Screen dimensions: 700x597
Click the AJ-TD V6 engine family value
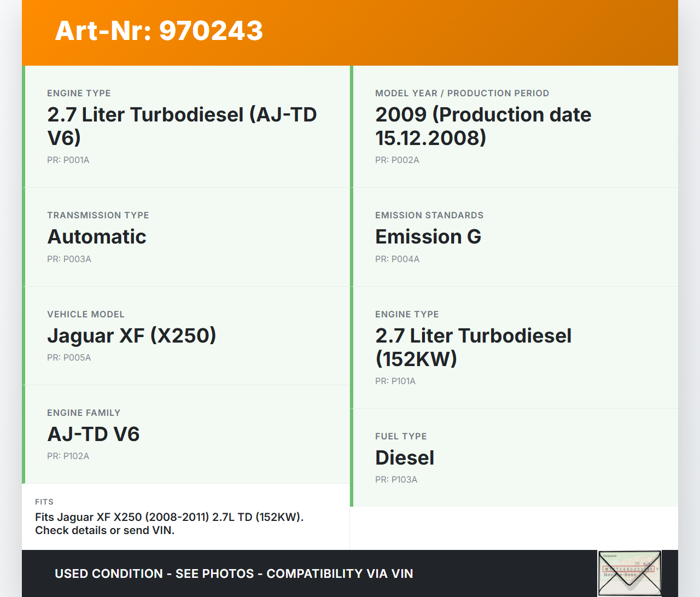pos(94,434)
